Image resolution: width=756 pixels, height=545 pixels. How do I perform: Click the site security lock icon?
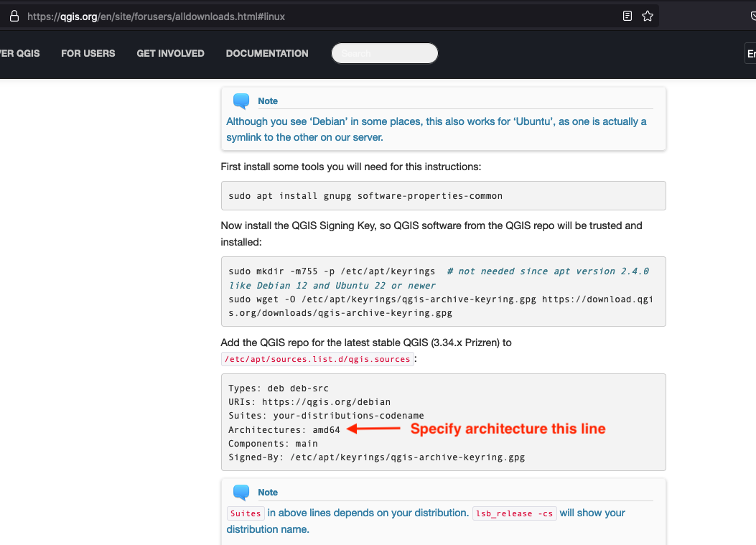14,17
